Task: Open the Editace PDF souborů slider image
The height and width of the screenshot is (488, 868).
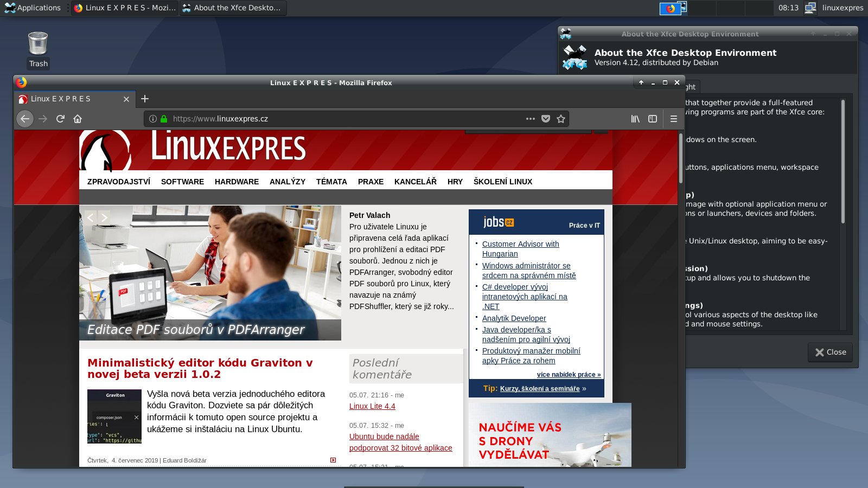Action: [210, 273]
